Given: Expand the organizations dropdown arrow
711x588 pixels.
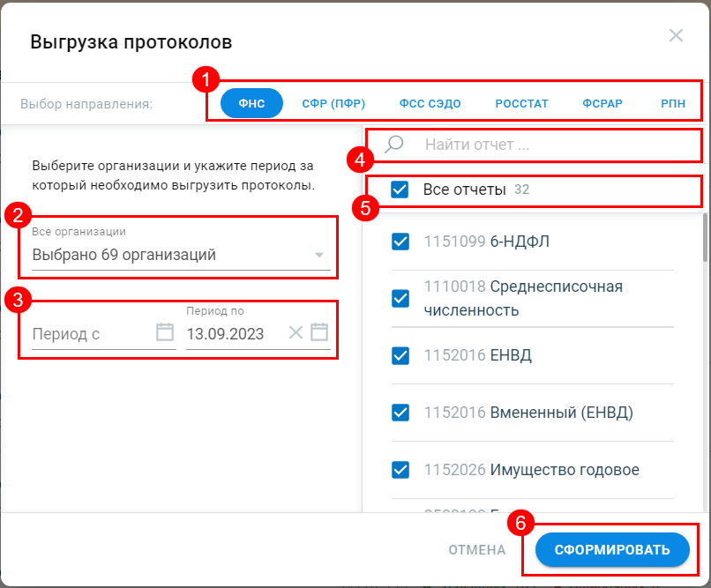Looking at the screenshot, I should (x=319, y=257).
